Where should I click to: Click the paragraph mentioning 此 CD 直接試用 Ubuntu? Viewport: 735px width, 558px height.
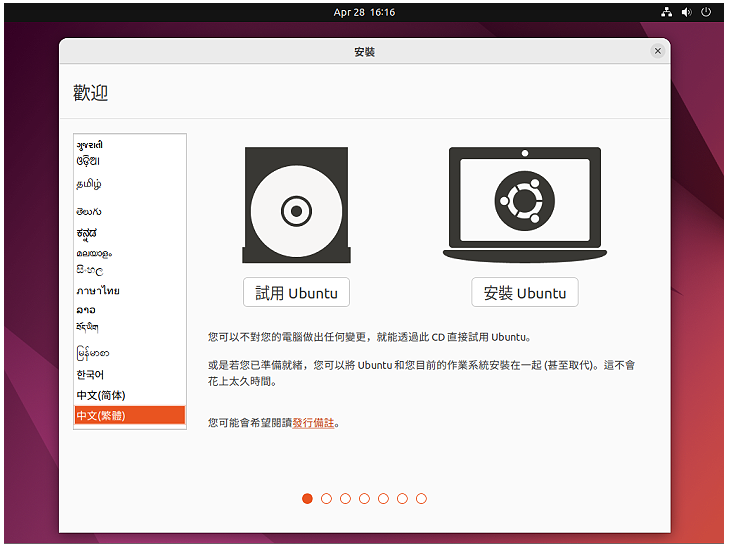click(x=369, y=337)
